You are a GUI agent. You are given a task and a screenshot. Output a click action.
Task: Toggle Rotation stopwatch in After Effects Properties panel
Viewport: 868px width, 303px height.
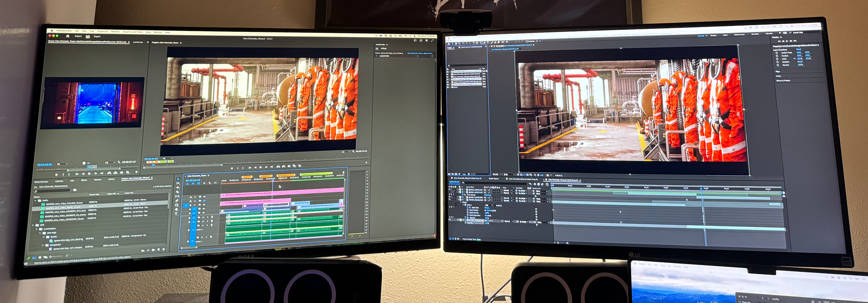(x=777, y=62)
